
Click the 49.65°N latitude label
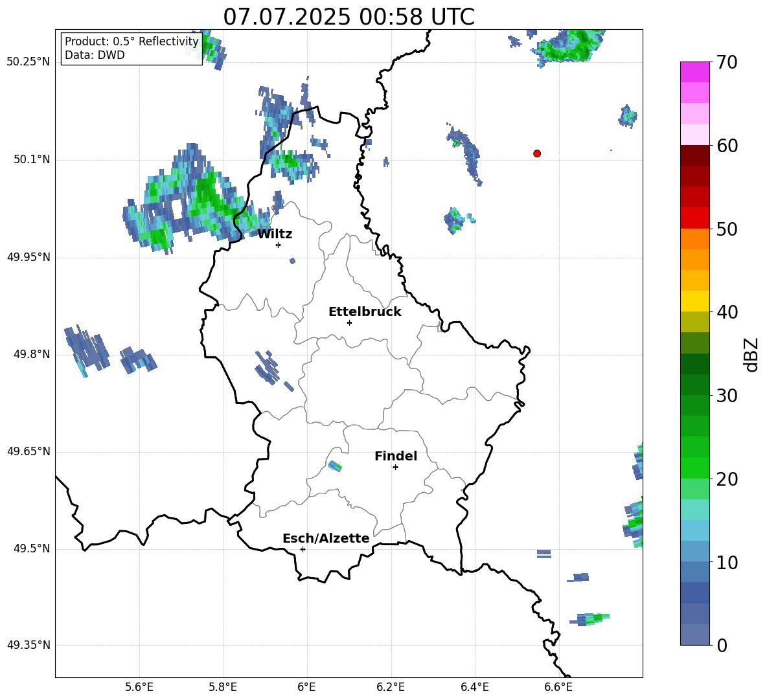pyautogui.click(x=29, y=451)
